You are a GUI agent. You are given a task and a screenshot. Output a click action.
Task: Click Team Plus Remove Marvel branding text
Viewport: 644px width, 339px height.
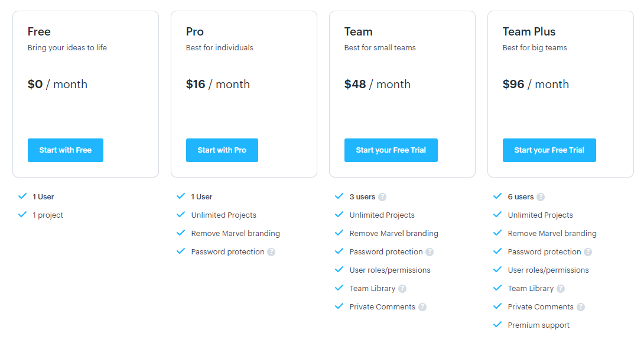(552, 234)
